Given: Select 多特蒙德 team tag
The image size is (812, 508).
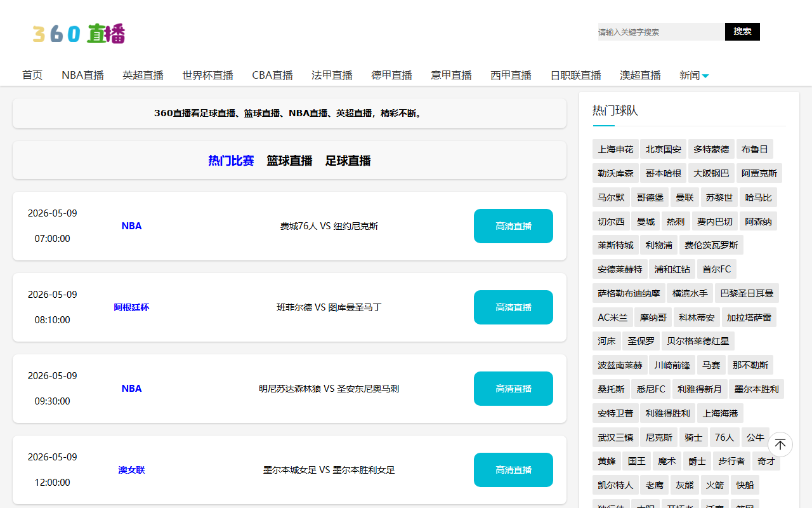Looking at the screenshot, I should coord(711,149).
